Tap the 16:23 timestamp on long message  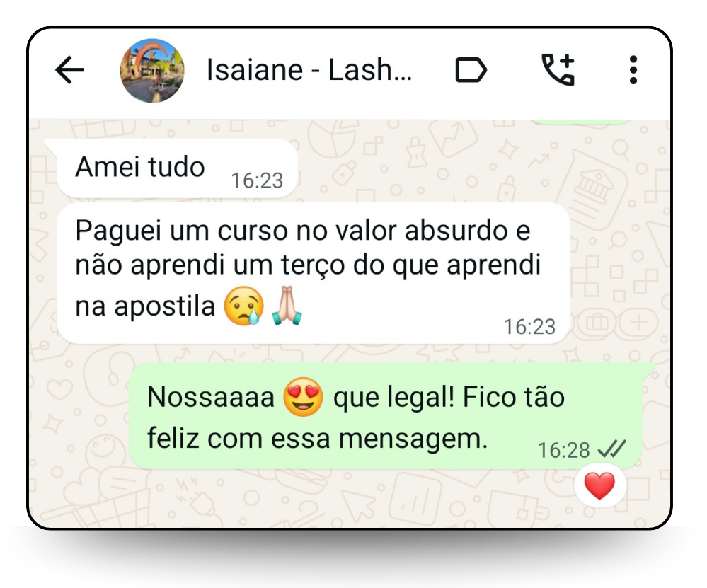pyautogui.click(x=529, y=327)
